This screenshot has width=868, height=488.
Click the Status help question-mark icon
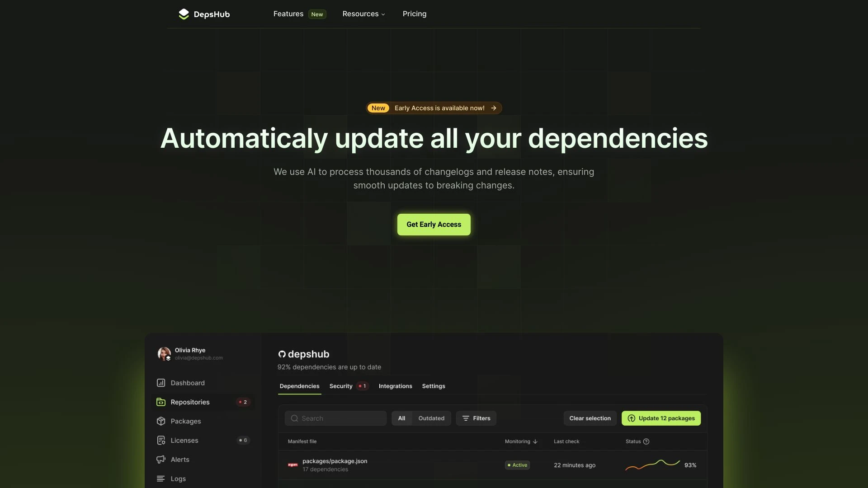click(x=646, y=441)
